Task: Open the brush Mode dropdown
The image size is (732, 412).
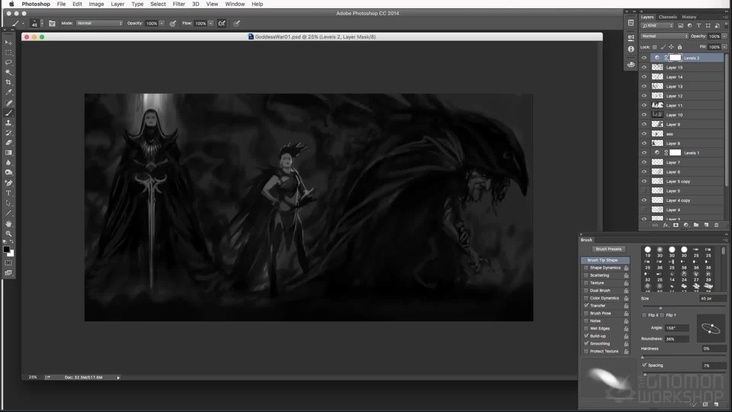Action: tap(99, 23)
